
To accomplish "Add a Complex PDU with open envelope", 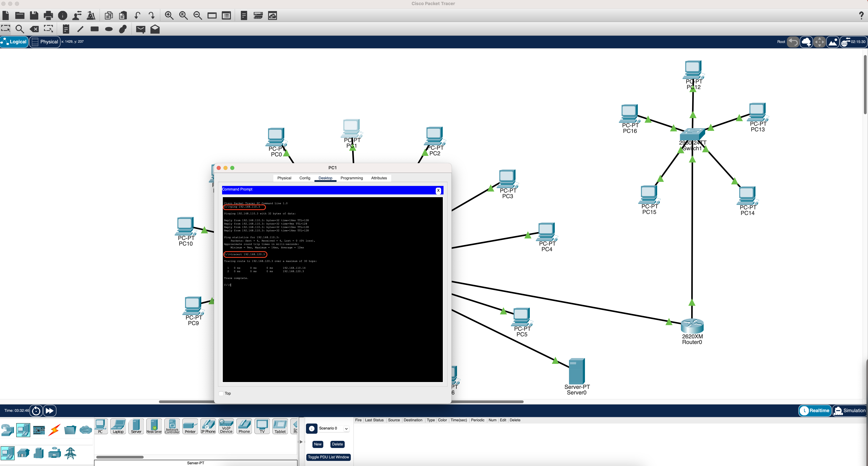I will [x=155, y=29].
